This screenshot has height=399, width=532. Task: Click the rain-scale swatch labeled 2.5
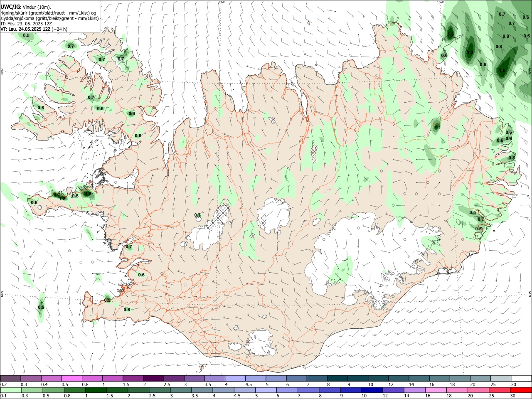[160, 390]
